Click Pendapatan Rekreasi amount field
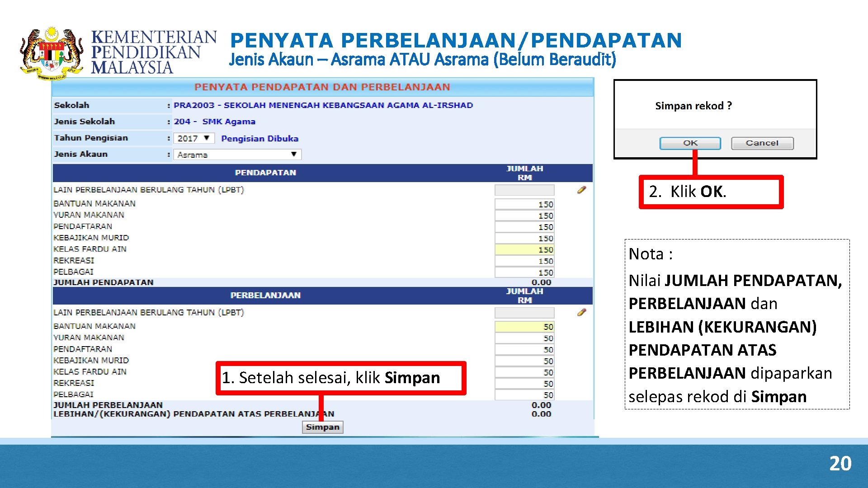This screenshot has width=868, height=488. point(524,261)
